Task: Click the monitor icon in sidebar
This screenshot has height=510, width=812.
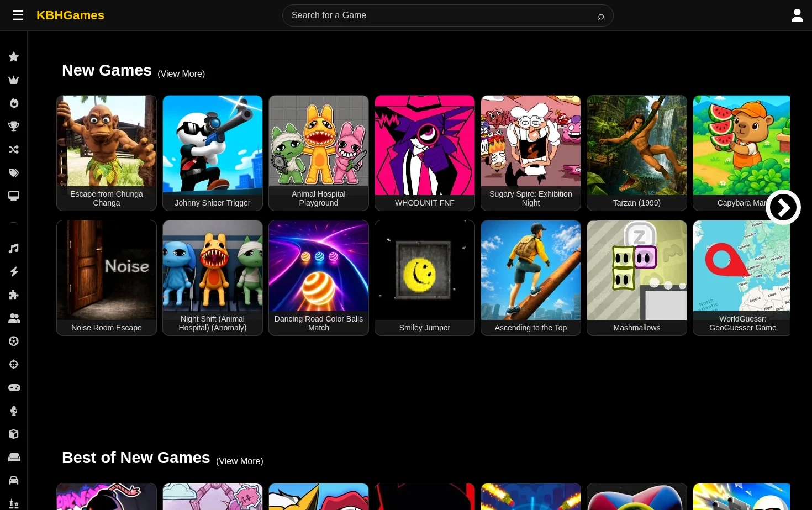Action: pyautogui.click(x=14, y=196)
